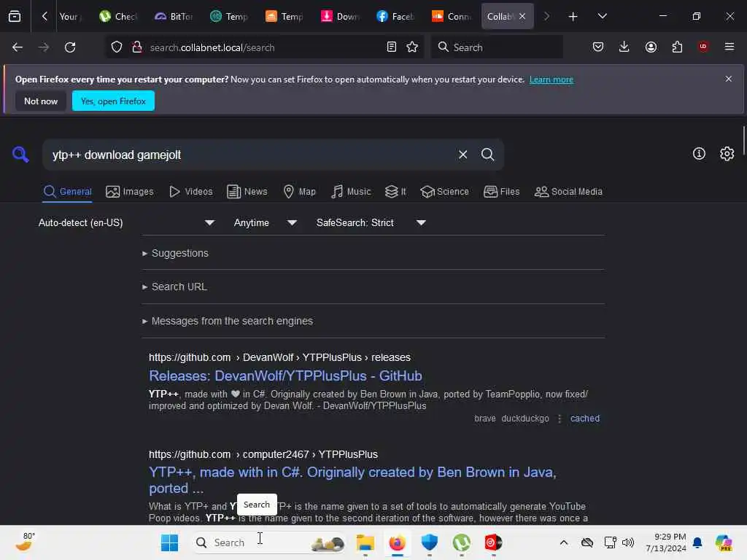The width and height of the screenshot is (747, 560).
Task: Open the list all tabs chevron
Action: click(x=602, y=16)
